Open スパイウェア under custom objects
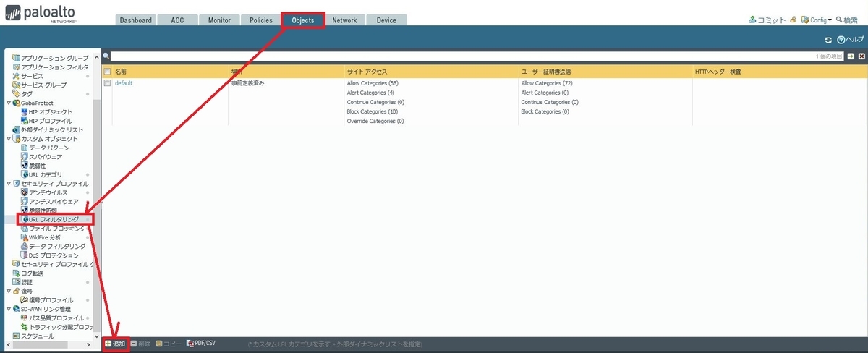The image size is (868, 353). tap(41, 156)
